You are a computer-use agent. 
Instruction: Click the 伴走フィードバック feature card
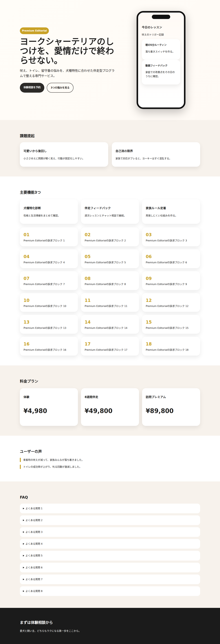pos(110,212)
